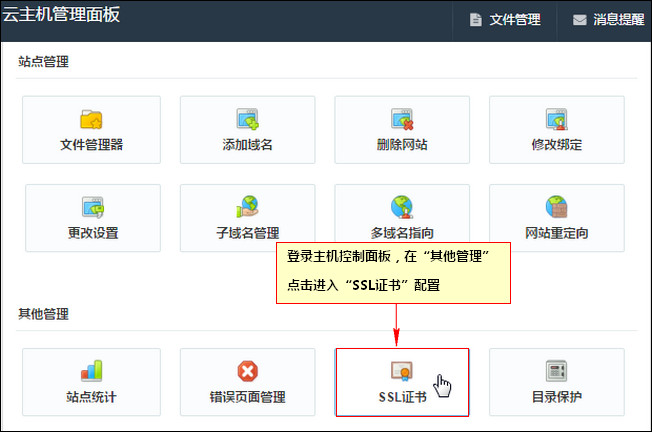Viewport: 652px width, 432px height.
Task: Click the document icon beside 文件管理
Action: (x=475, y=20)
